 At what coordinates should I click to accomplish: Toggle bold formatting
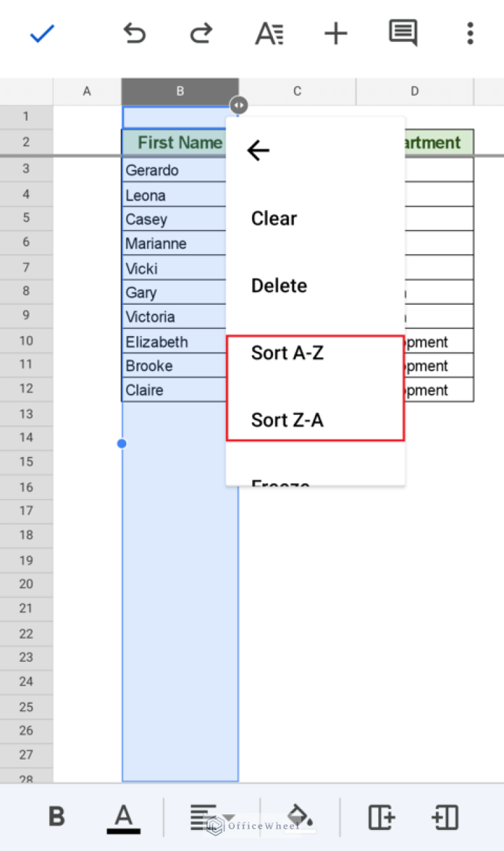click(57, 817)
